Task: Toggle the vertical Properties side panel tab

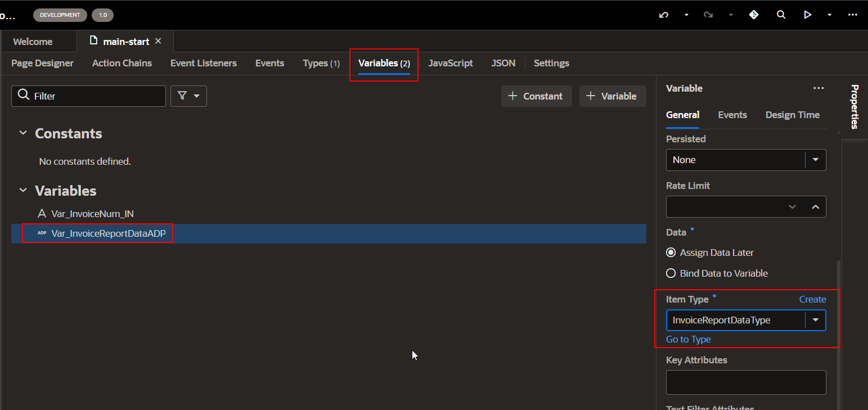Action: tap(854, 107)
